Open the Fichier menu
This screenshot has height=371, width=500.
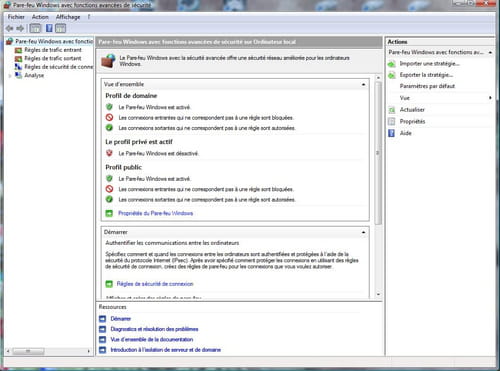[x=16, y=17]
